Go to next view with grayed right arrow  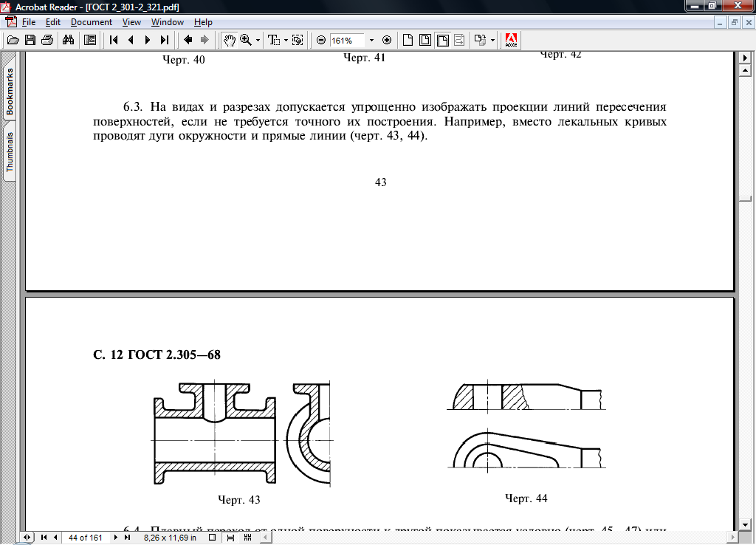pos(205,41)
